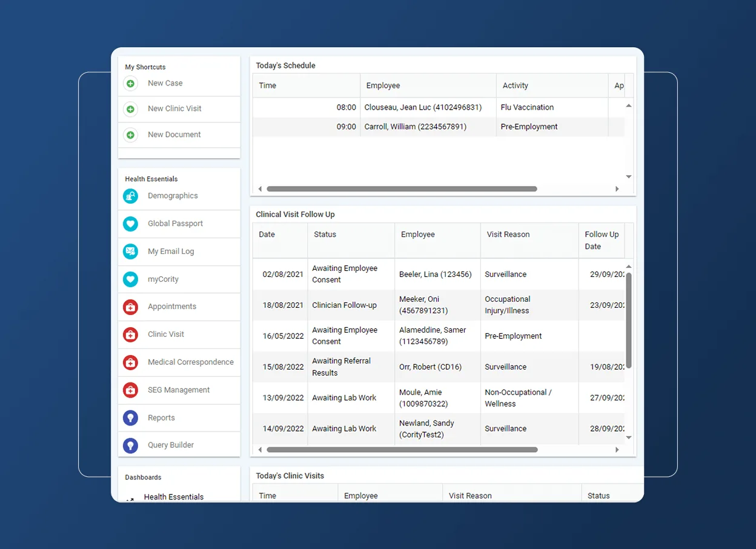Screen dimensions: 756x549
Task: Open the Demographics module
Action: pyautogui.click(x=173, y=196)
